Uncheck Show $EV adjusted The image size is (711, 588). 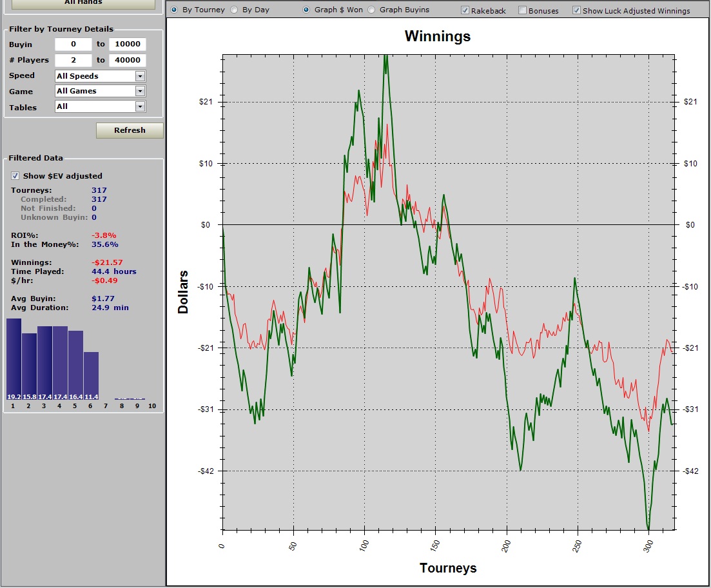pos(15,175)
